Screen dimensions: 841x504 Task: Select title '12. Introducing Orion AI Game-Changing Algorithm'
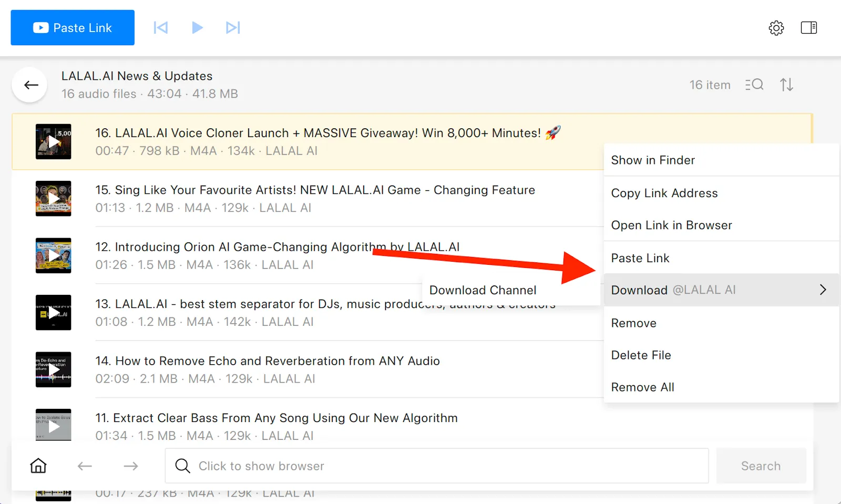(278, 247)
